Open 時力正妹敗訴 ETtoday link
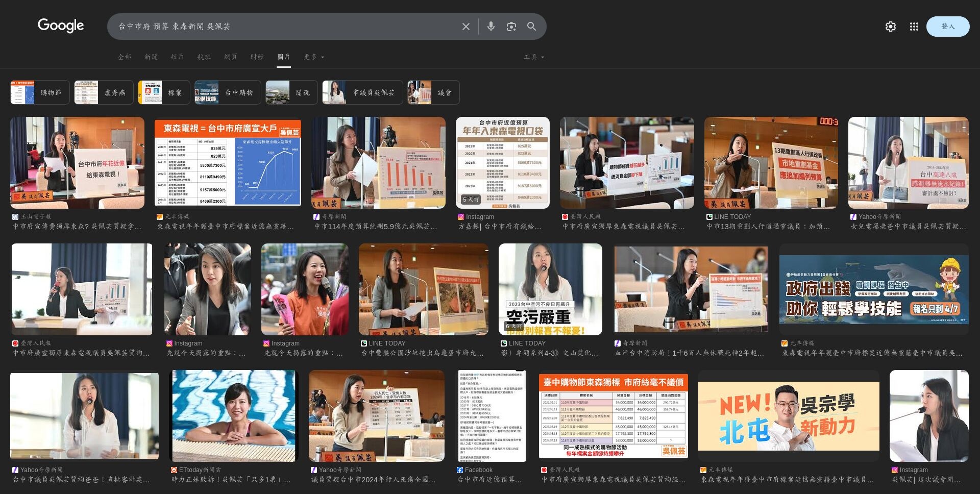This screenshot has height=494, width=980. pos(231,480)
